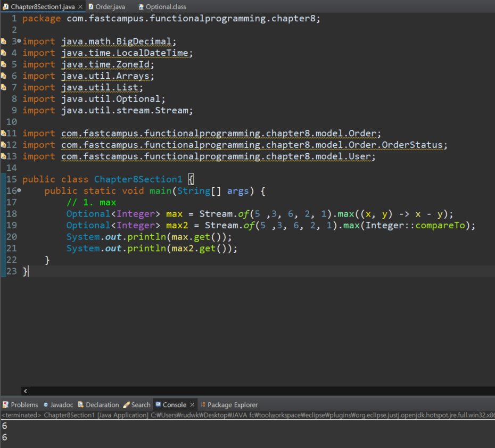The width and height of the screenshot is (495, 448).
Task: Switch to the Chapter8Section1.java editor tab
Action: click(x=43, y=6)
